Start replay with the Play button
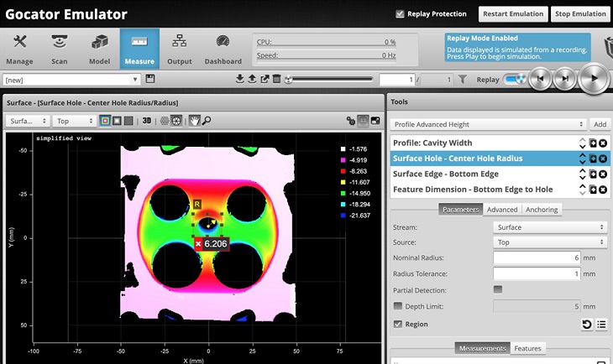This screenshot has width=613, height=364. (594, 79)
